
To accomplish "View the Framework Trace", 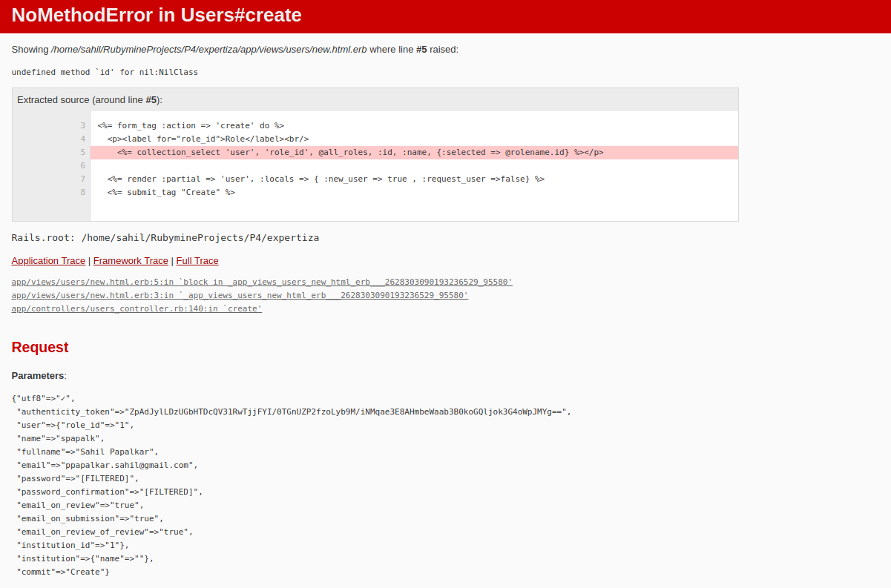I will pos(131,260).
